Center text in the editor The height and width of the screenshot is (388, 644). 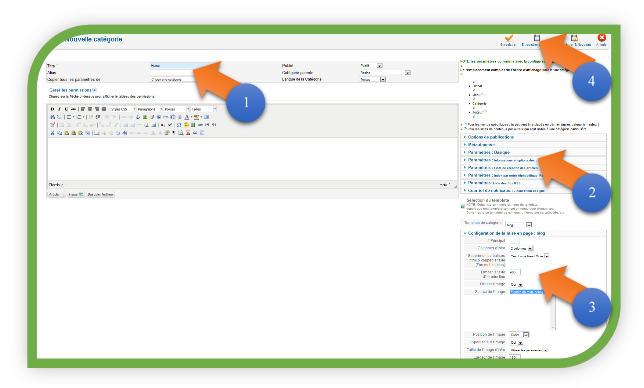pyautogui.click(x=90, y=109)
